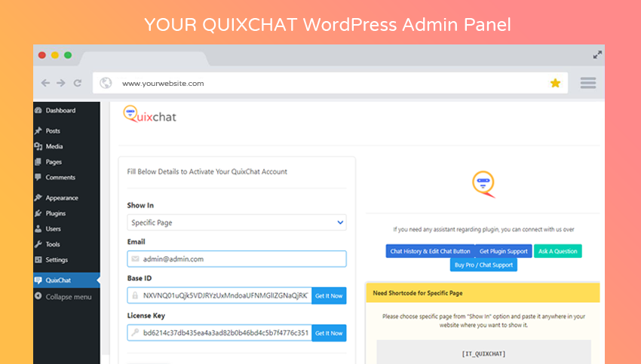The image size is (641, 364).
Task: Click Get It Now beside Base ID
Action: pos(329,295)
